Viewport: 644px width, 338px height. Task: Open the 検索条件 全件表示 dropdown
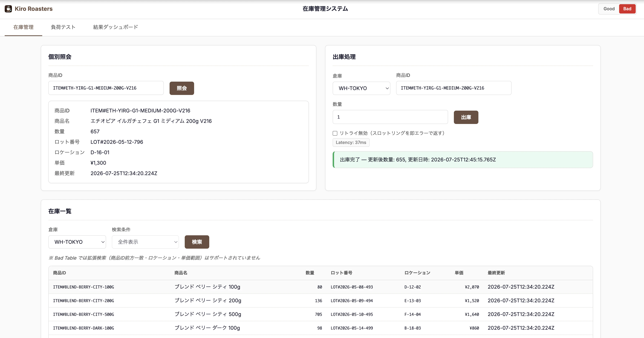tap(145, 242)
